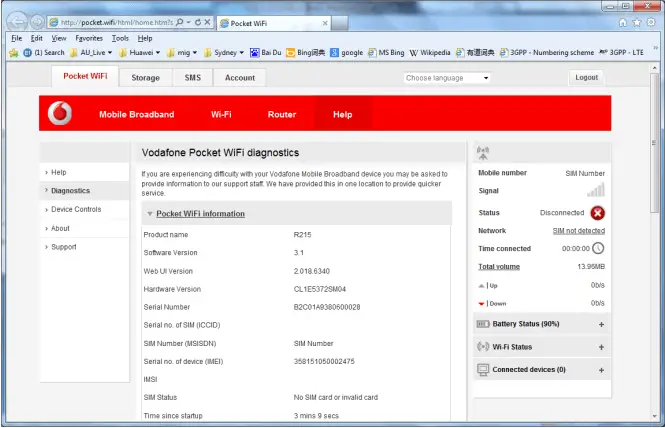Click the browser back arrow button

17,22
